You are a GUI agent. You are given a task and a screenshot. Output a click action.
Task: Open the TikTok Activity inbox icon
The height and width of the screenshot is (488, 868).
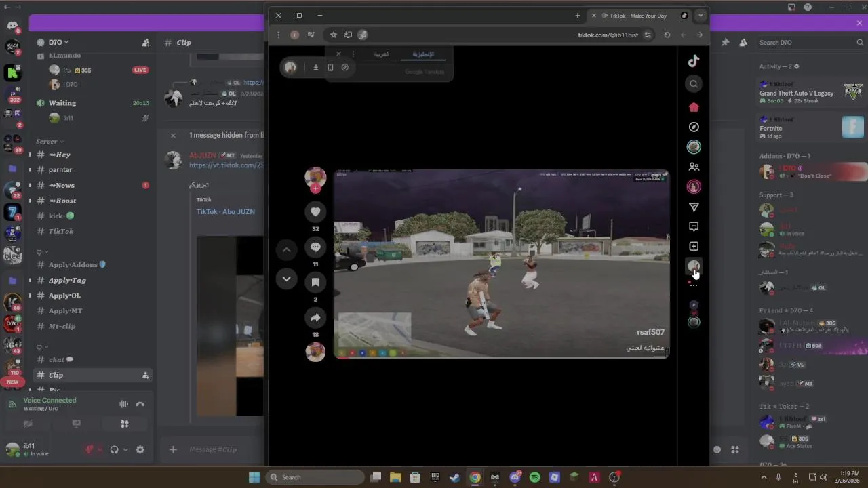(694, 226)
